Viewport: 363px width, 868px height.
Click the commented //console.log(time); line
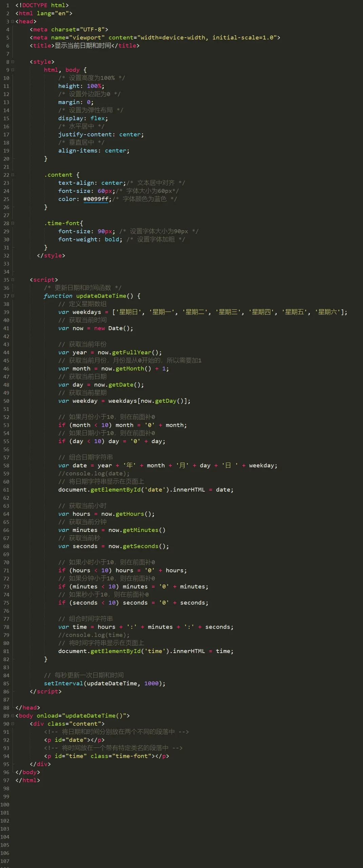[94, 635]
